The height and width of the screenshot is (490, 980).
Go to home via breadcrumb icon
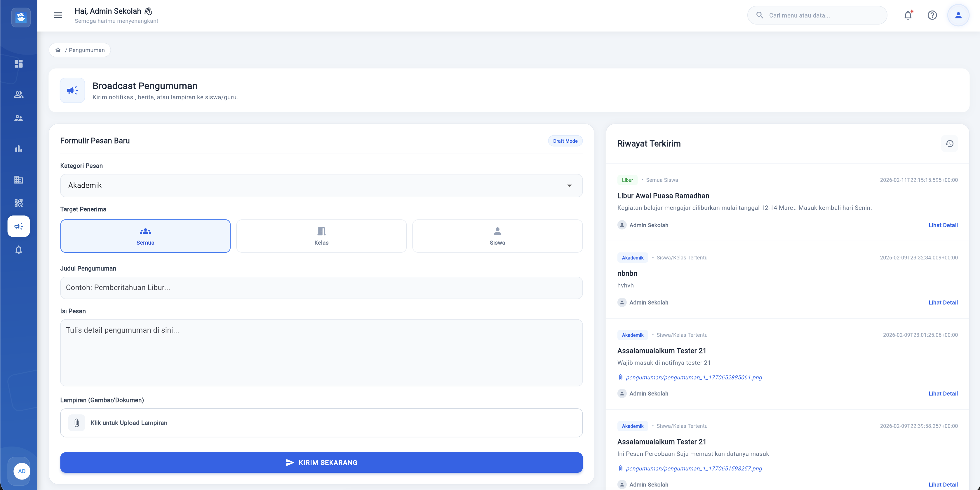coord(58,50)
